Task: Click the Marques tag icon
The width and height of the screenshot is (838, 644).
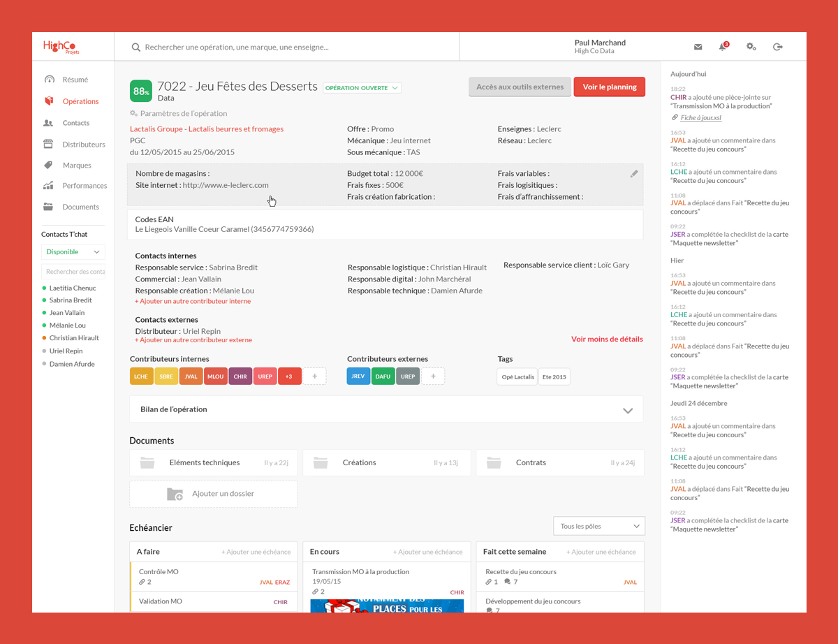Action: [48, 165]
